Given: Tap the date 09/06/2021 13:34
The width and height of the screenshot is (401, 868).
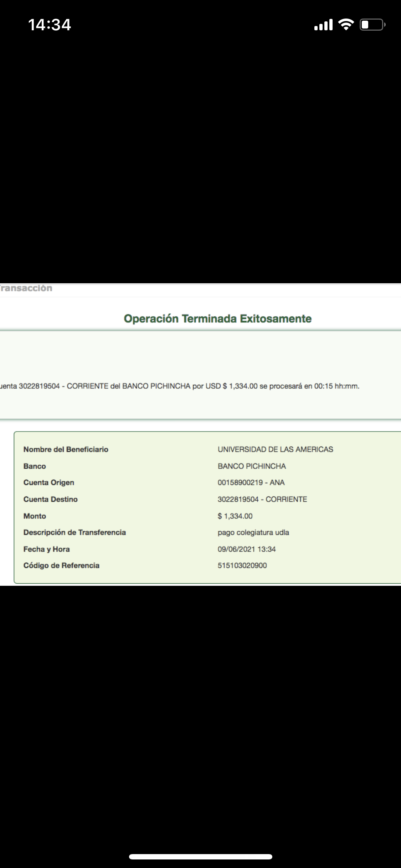Looking at the screenshot, I should pyautogui.click(x=247, y=549).
